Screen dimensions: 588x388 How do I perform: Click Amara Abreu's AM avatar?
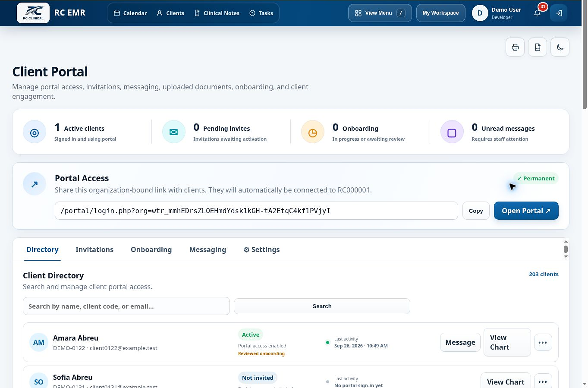tap(39, 342)
